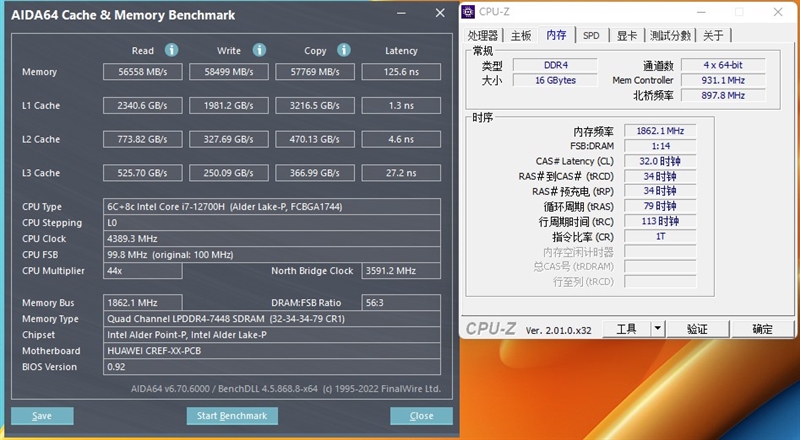
Task: Click L2 Cache Read value 773.82 GB/s
Action: tap(143, 139)
